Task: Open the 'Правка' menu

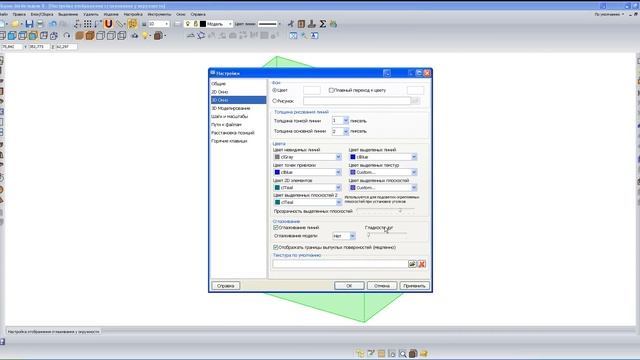Action: (19, 14)
